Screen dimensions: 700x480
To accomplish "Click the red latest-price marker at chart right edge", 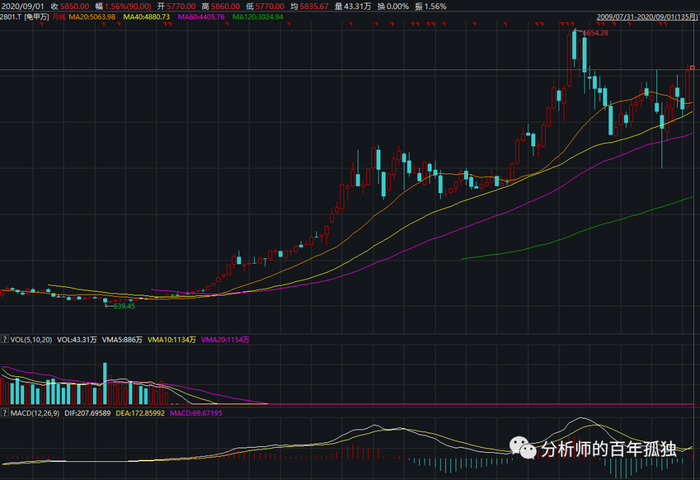I will [690, 67].
